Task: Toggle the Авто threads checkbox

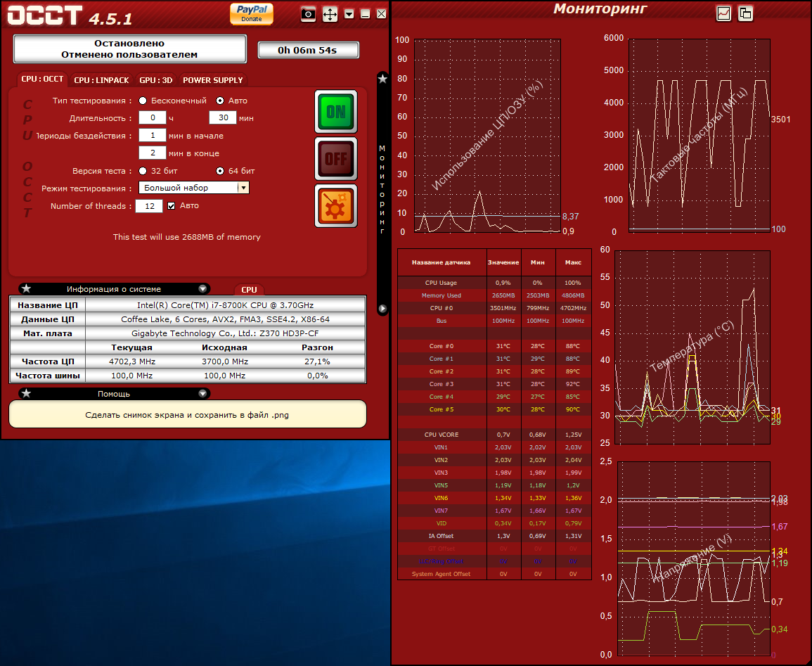Action: (172, 206)
